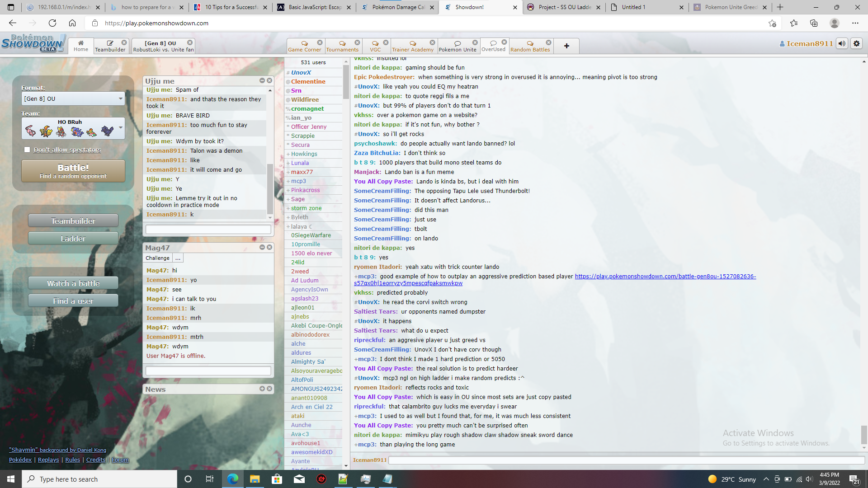Open File Explorer from taskbar
Viewport: 868px width, 488px height.
(255, 479)
